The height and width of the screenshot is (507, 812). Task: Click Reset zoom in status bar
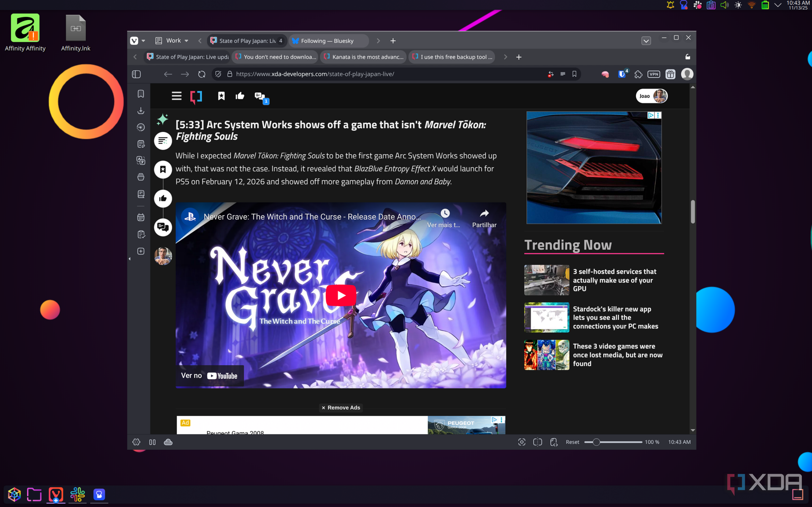click(573, 442)
